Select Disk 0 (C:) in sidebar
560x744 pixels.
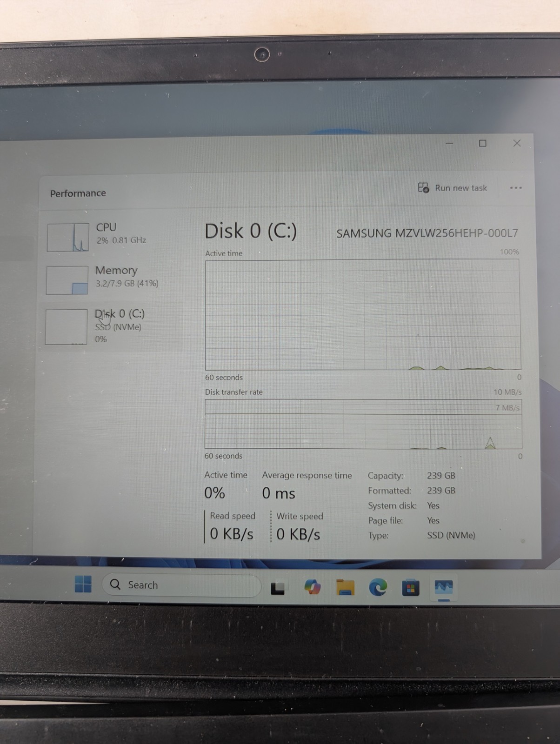[112, 326]
